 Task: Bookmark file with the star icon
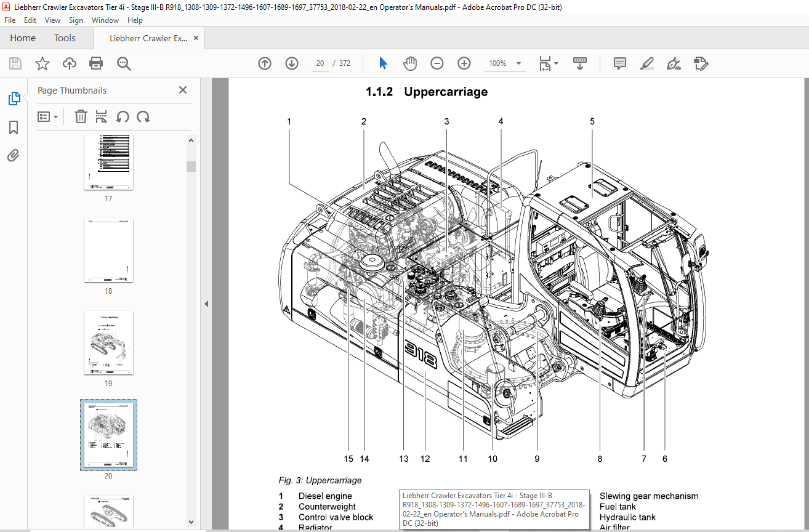[42, 63]
